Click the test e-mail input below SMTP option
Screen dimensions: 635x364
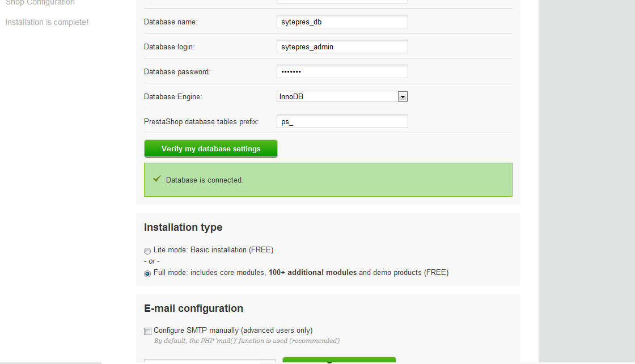pyautogui.click(x=210, y=361)
